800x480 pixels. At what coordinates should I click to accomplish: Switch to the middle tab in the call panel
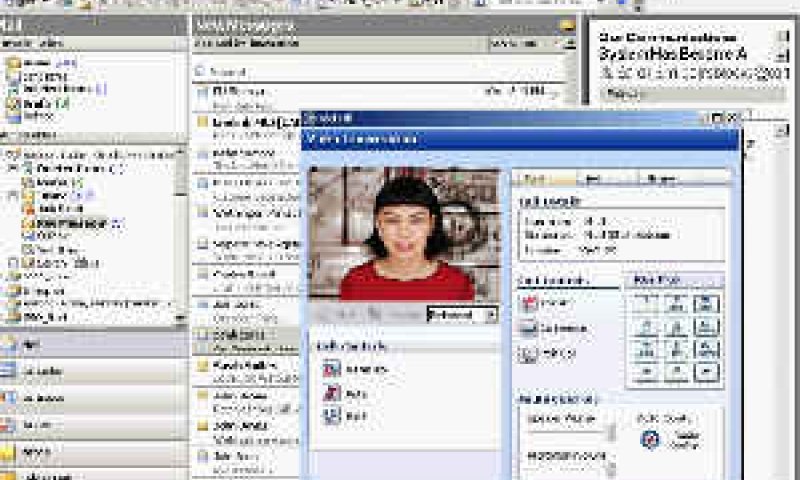coord(607,179)
